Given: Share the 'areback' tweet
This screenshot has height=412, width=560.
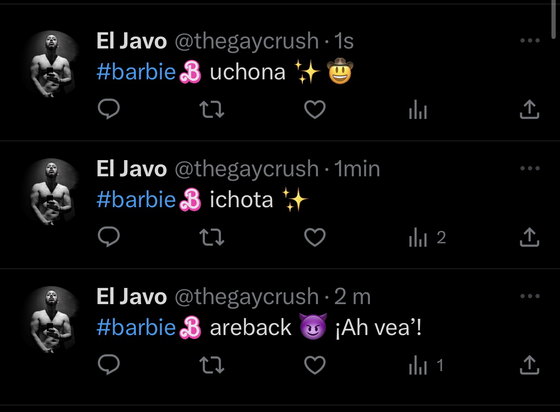Looking at the screenshot, I should 529,365.
